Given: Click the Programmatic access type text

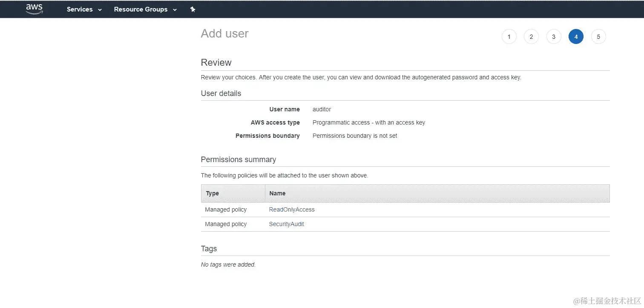Looking at the screenshot, I should click(x=369, y=122).
